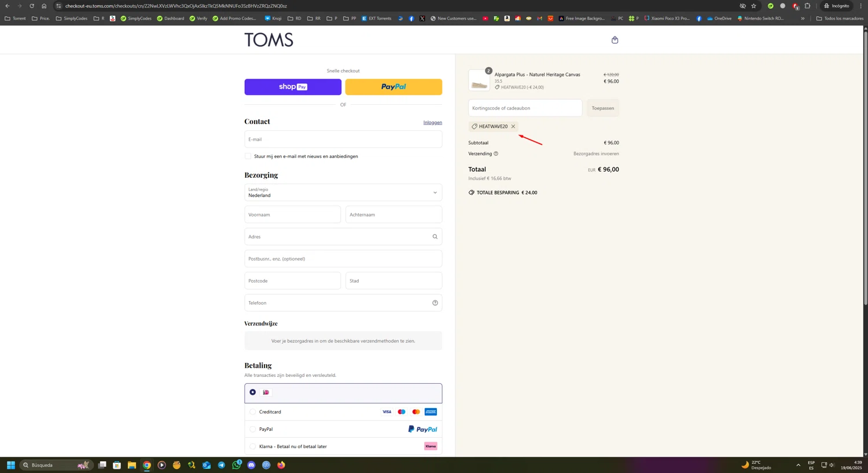Open the Dashboard bookmark
This screenshot has height=473, width=868.
tap(171, 19)
